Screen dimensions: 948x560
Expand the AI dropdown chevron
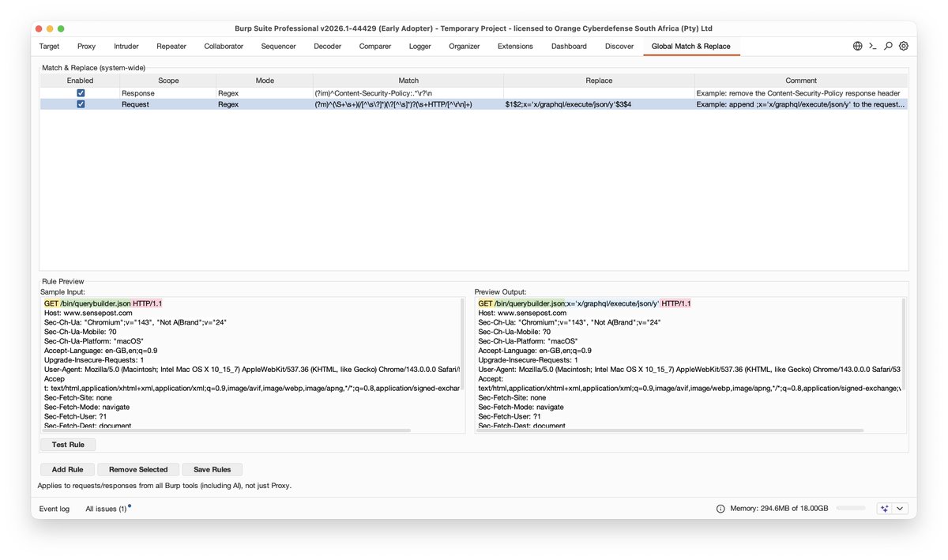(x=900, y=509)
